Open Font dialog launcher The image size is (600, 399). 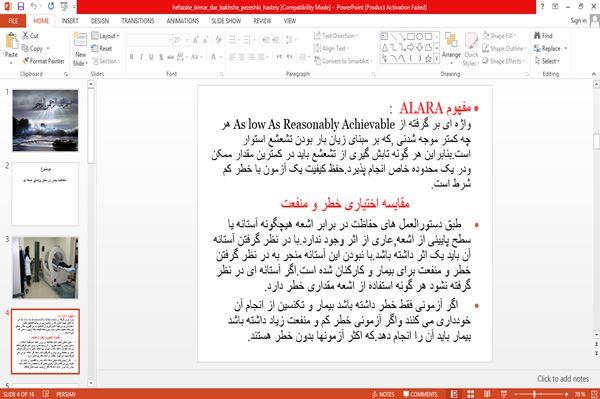point(221,74)
